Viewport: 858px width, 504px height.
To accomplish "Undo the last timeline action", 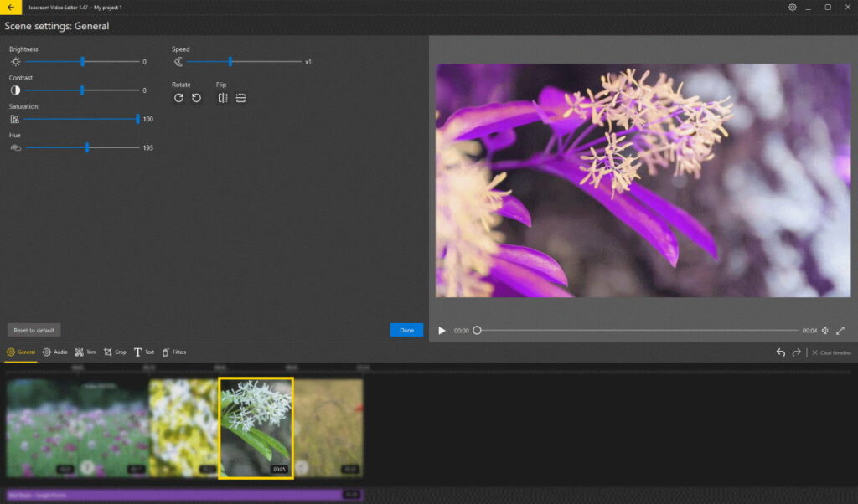I will (x=780, y=352).
